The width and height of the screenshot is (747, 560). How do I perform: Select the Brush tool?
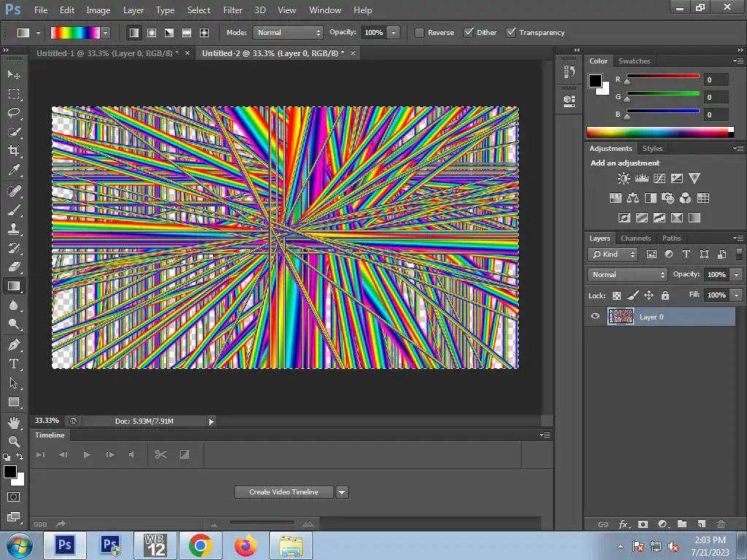[14, 210]
